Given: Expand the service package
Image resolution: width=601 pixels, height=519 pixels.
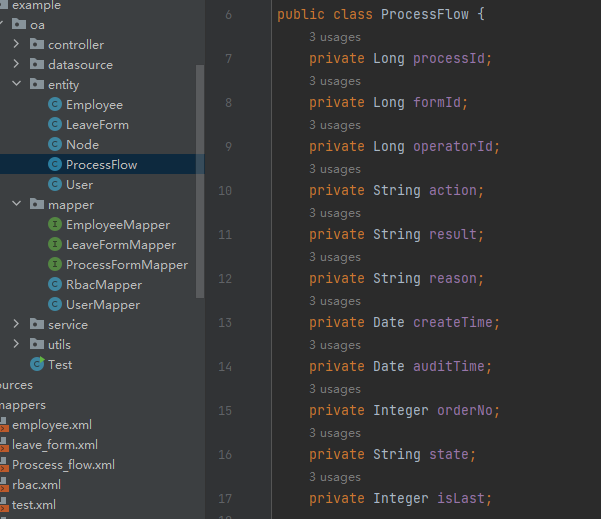Looking at the screenshot, I should click(17, 325).
